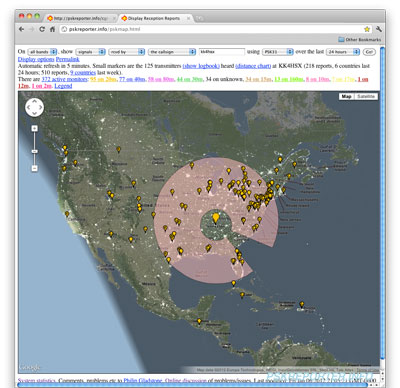
Task: Open the 'all bands' dropdown
Action: (42, 52)
